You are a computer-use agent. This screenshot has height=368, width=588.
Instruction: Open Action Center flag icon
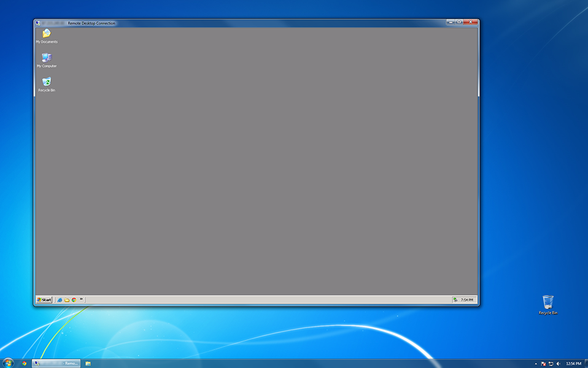[x=543, y=364]
